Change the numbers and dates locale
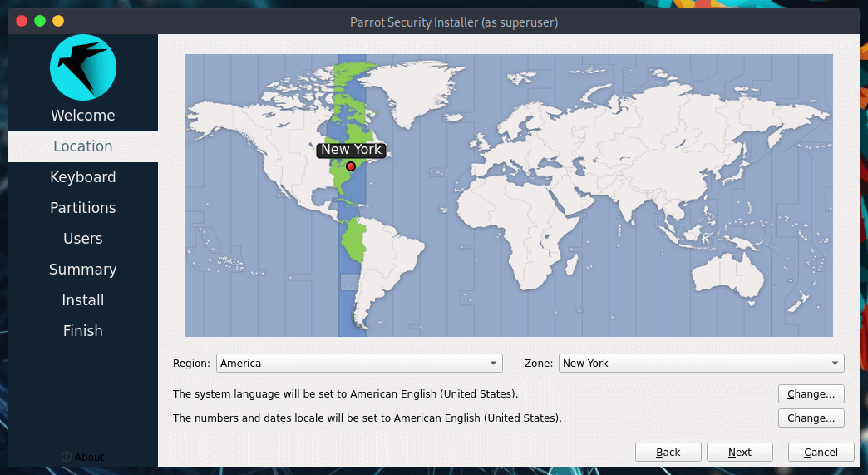This screenshot has height=475, width=868. click(811, 418)
